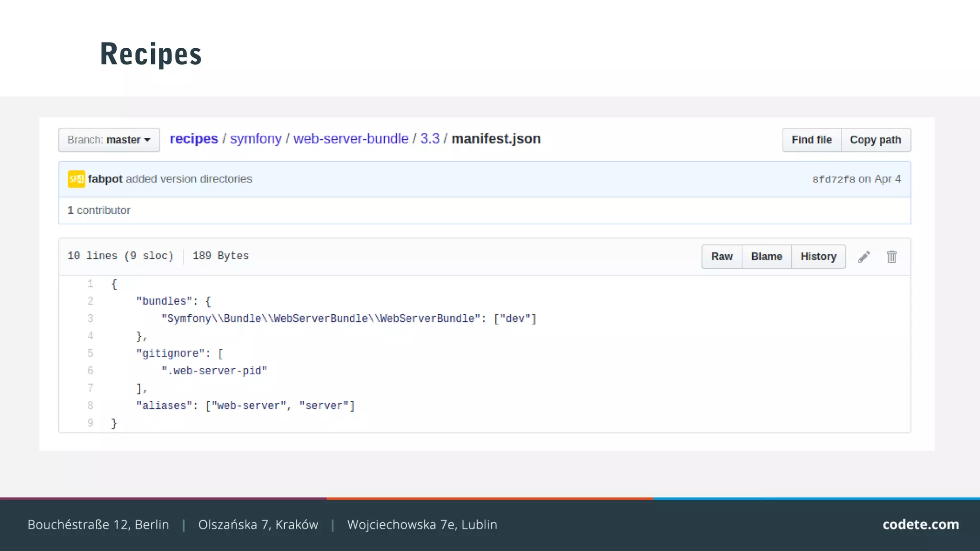Image resolution: width=980 pixels, height=551 pixels.
Task: Open the 3.3 version directory breadcrumb
Action: 430,139
